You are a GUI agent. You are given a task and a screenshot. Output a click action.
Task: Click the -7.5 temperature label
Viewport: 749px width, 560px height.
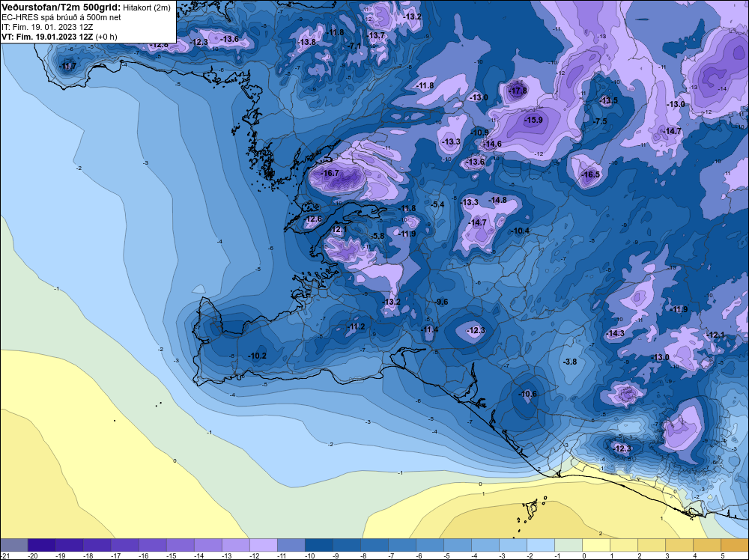click(x=599, y=121)
